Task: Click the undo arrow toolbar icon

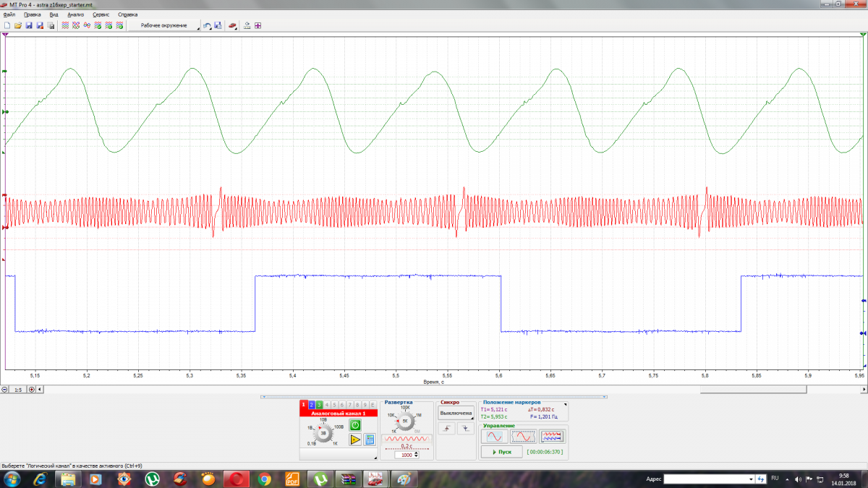Action: click(207, 25)
